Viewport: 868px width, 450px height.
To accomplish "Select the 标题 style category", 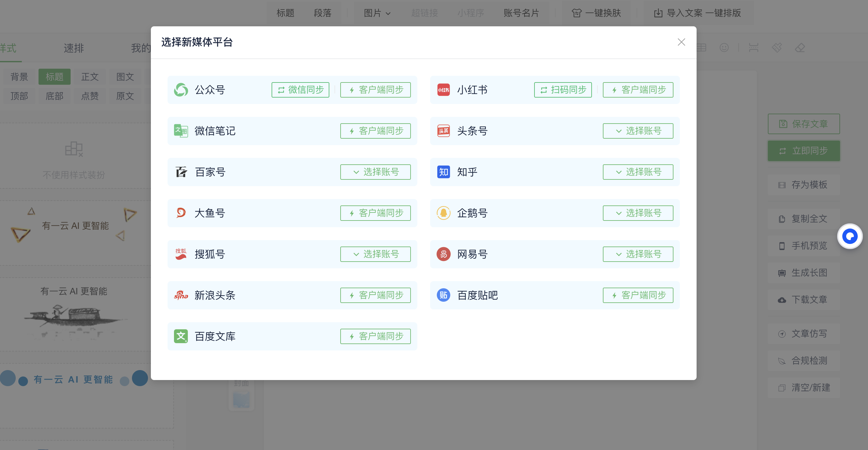I will 54,77.
